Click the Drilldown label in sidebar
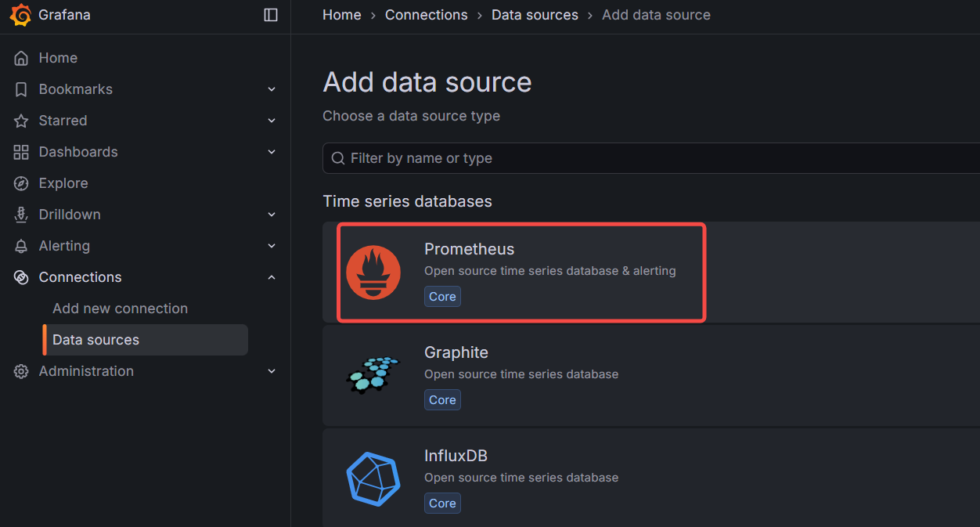 (x=70, y=215)
